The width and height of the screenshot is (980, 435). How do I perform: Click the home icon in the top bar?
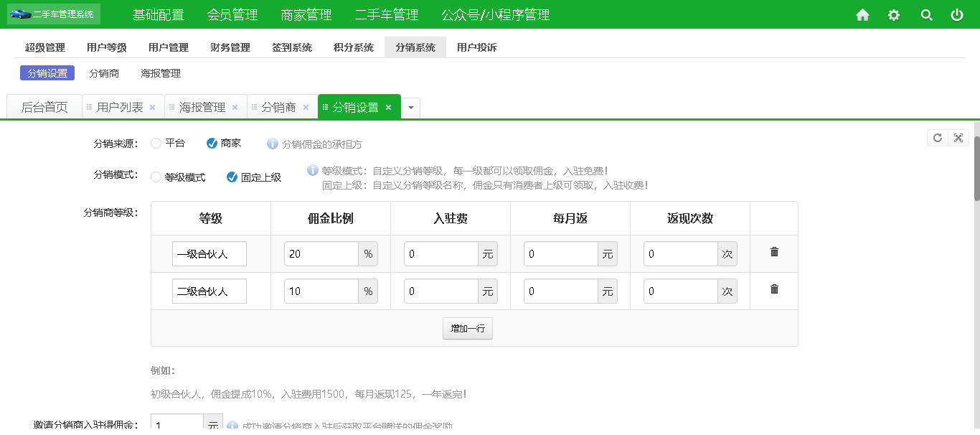point(862,14)
